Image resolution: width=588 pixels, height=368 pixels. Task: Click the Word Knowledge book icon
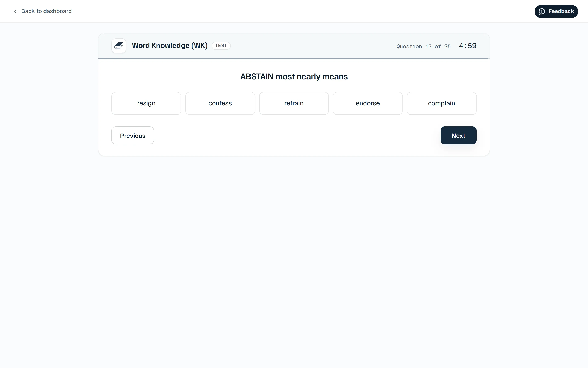tap(119, 46)
